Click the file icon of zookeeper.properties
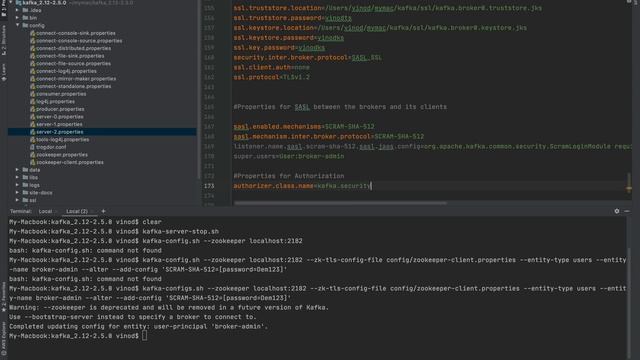The width and height of the screenshot is (640, 360). (x=32, y=155)
